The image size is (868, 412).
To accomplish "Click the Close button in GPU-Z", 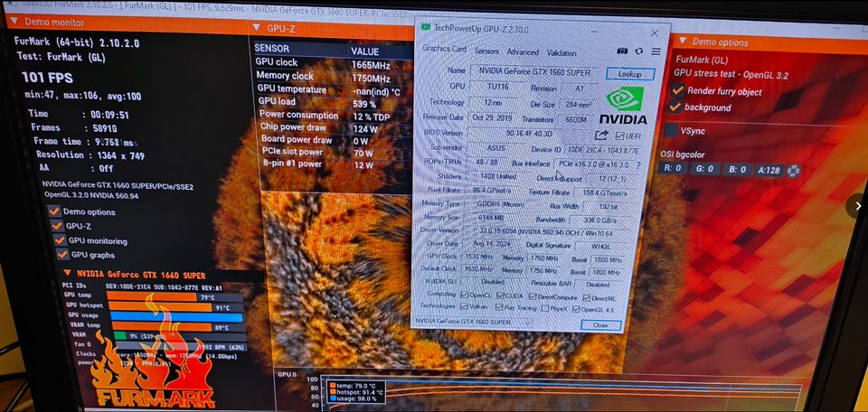I will 600,325.
